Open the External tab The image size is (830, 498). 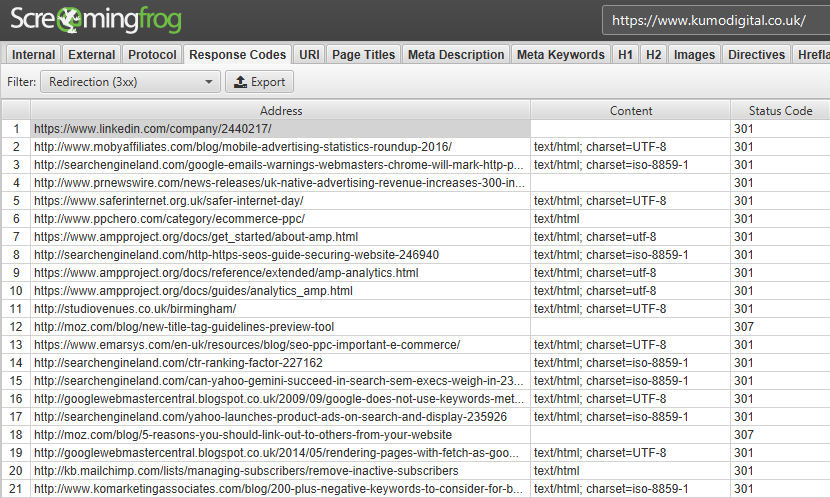tap(92, 55)
